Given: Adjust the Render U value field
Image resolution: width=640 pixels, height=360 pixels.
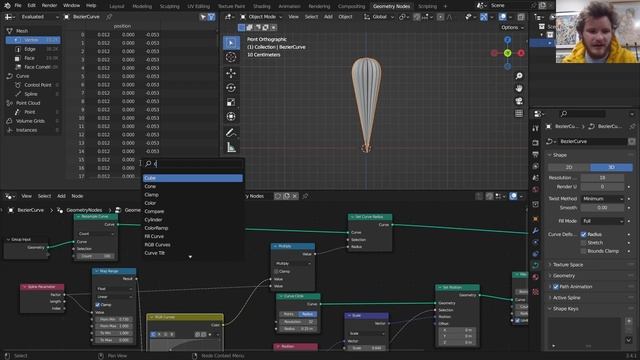Looking at the screenshot, I should [x=602, y=187].
